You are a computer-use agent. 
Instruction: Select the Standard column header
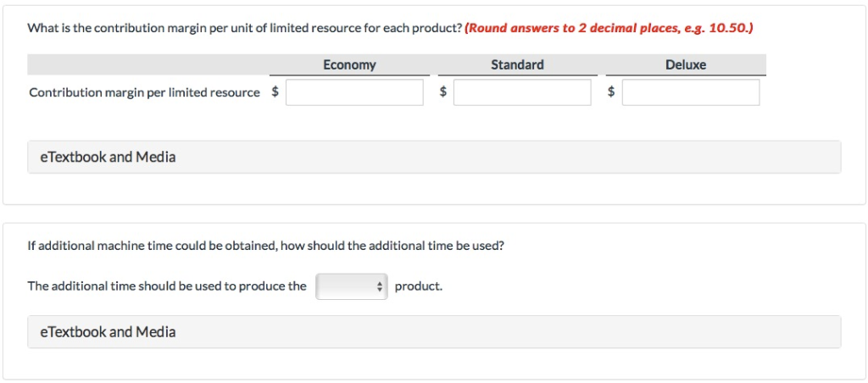(x=517, y=65)
